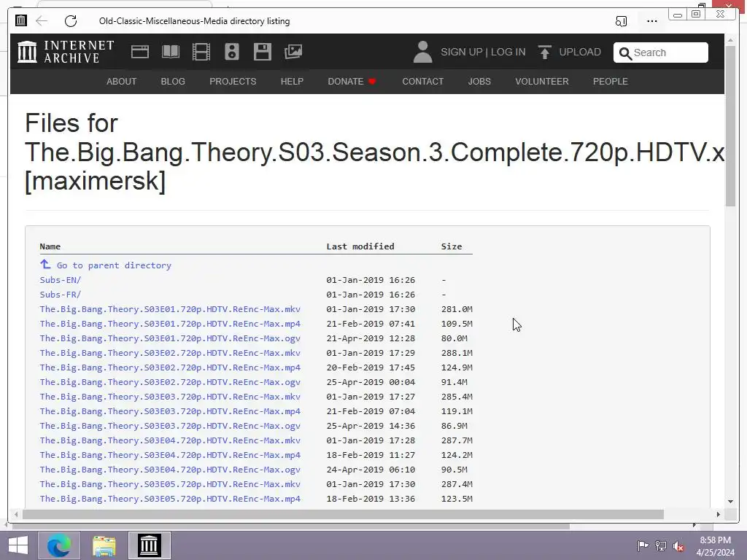Click the Internet Archive app icon in title bar
This screenshot has width=747, height=560.
point(21,20)
